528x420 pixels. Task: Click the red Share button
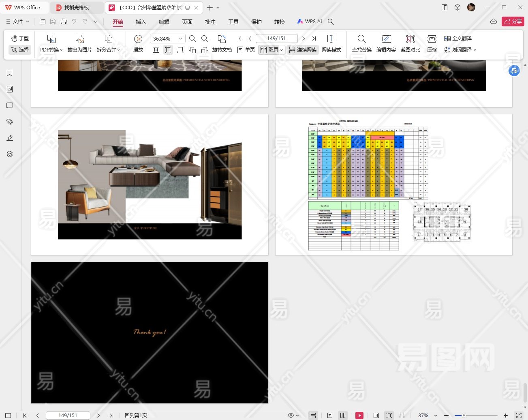click(x=513, y=21)
